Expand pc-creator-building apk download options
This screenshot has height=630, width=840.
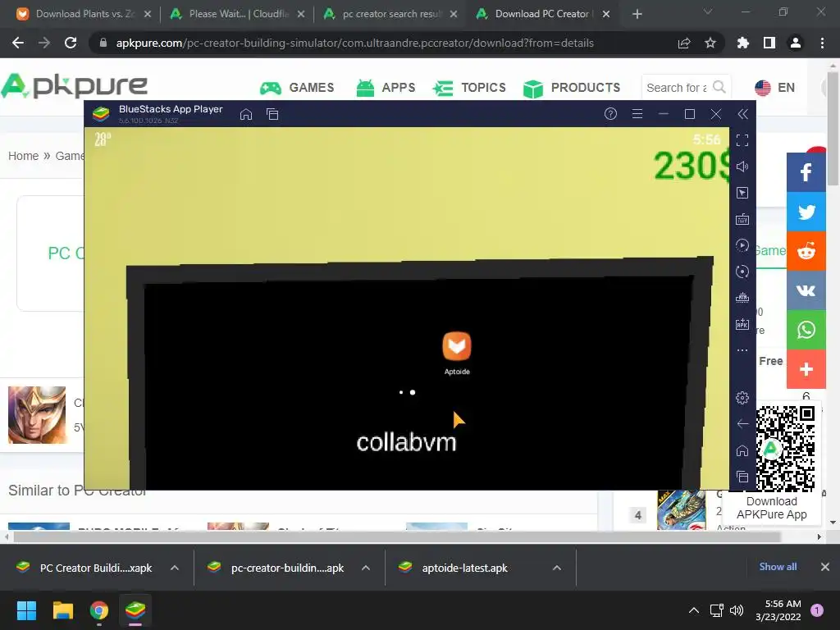(366, 568)
